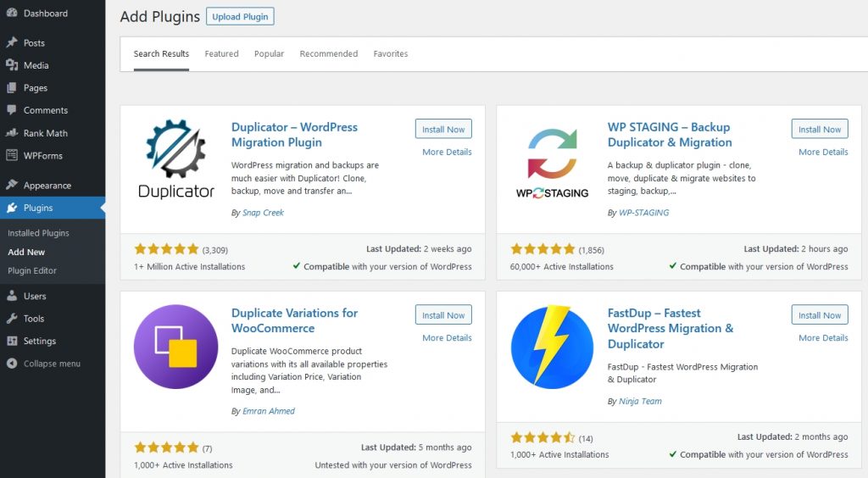Open the Installed Plugins submenu item
The height and width of the screenshot is (478, 868).
point(38,233)
